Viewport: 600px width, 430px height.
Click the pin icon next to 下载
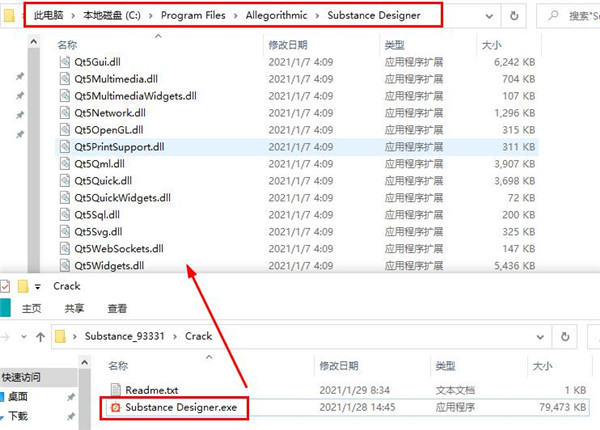pyautogui.click(x=71, y=416)
